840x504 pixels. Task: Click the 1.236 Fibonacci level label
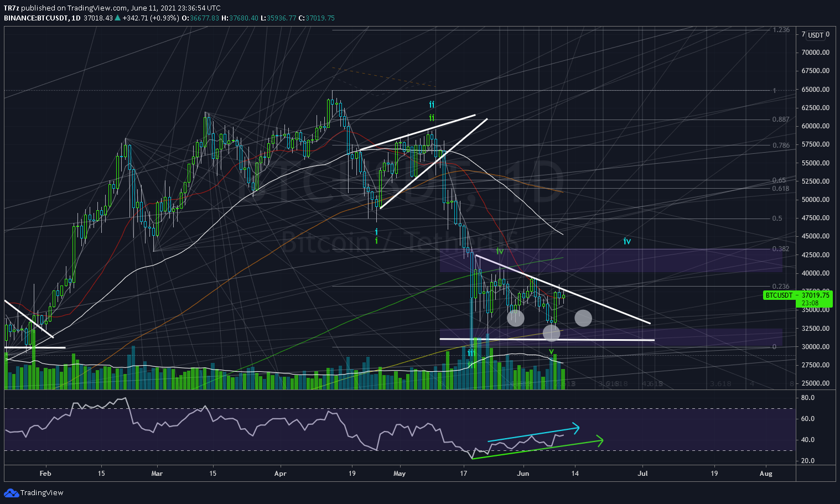pos(781,30)
